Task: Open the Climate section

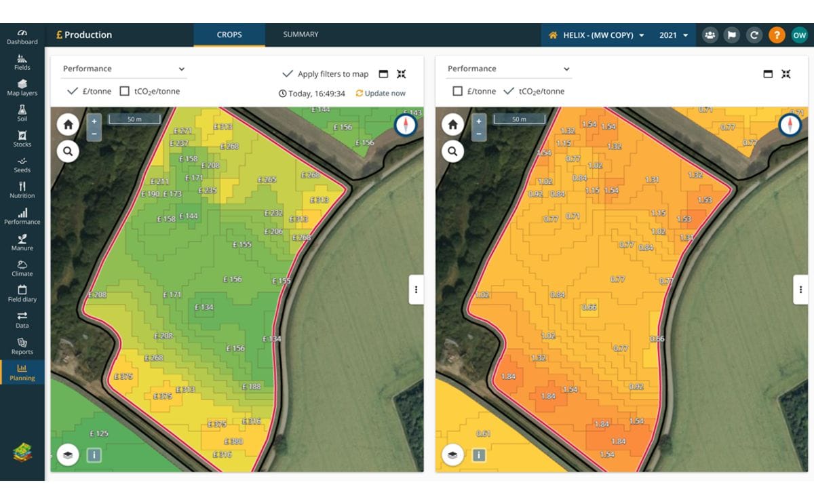Action: point(22,269)
